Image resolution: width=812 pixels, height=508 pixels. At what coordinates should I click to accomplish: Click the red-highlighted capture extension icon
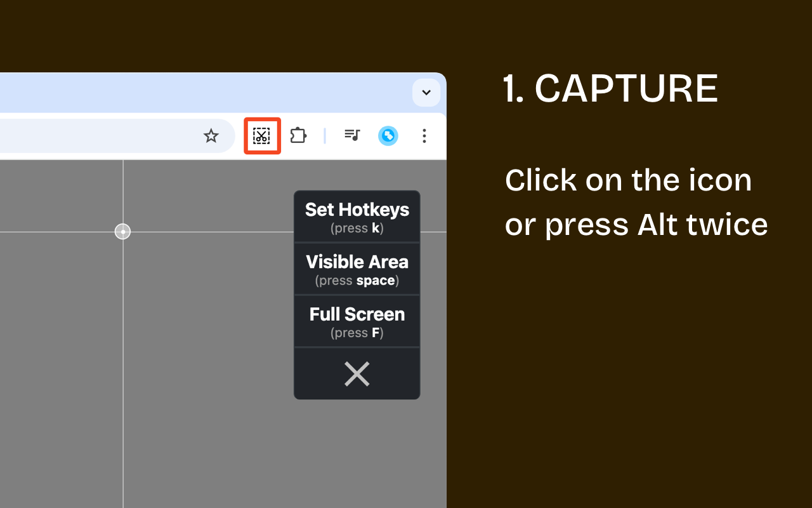tap(262, 135)
